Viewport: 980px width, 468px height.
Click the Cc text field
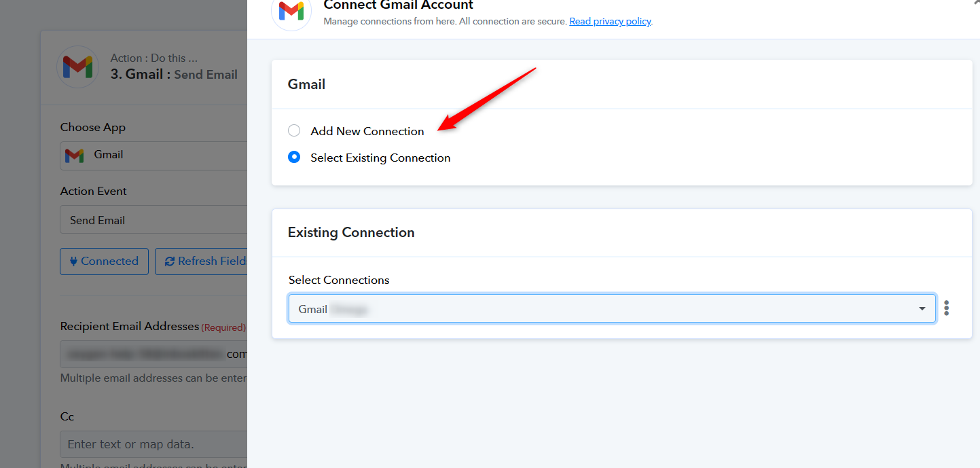(153, 444)
